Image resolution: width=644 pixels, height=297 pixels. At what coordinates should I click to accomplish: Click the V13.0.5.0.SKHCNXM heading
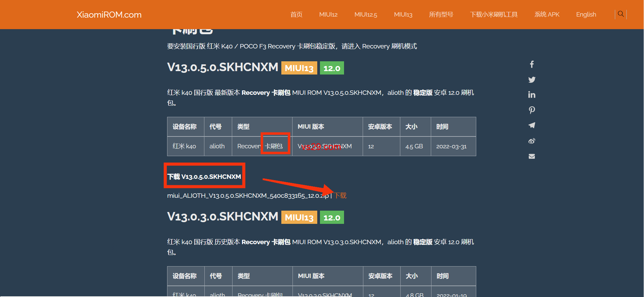tap(223, 67)
